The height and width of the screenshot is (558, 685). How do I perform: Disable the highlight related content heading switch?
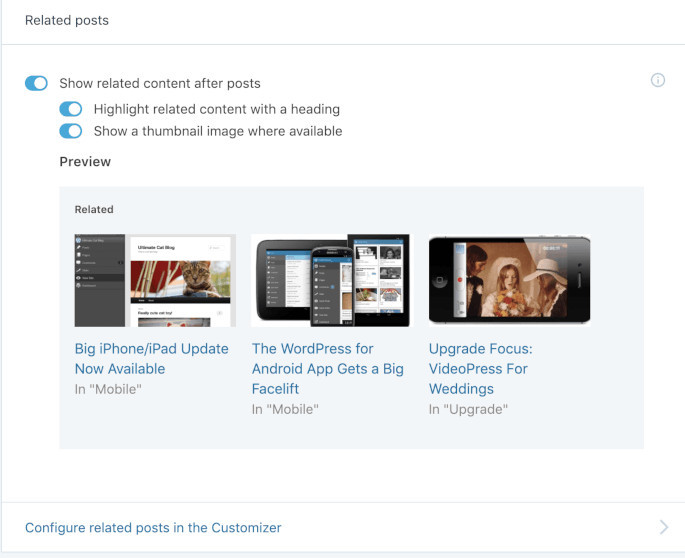click(x=71, y=109)
